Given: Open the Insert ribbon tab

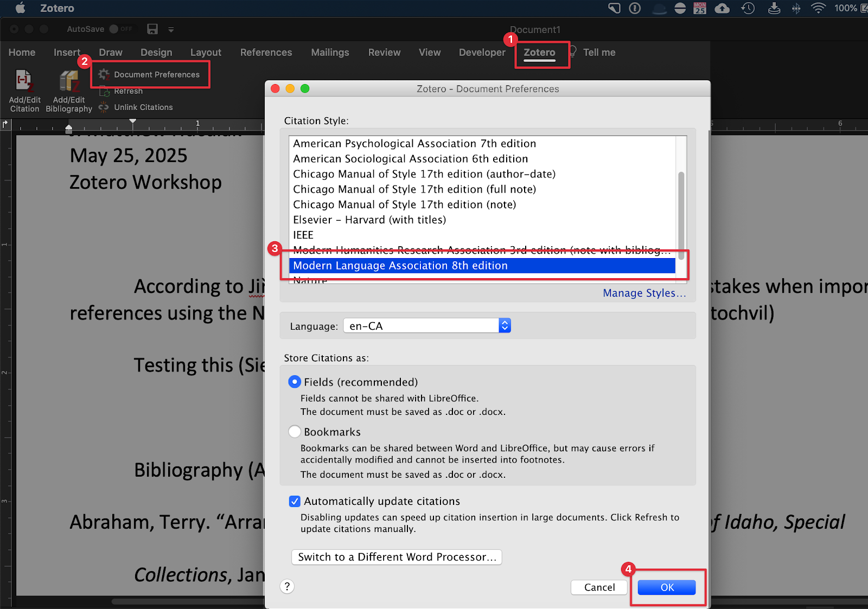Looking at the screenshot, I should [x=67, y=52].
